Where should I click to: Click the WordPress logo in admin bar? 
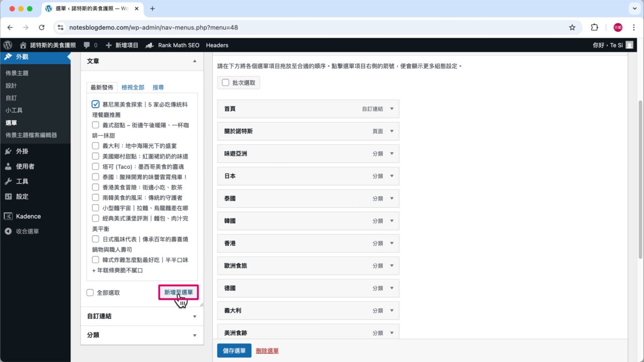coord(8,45)
